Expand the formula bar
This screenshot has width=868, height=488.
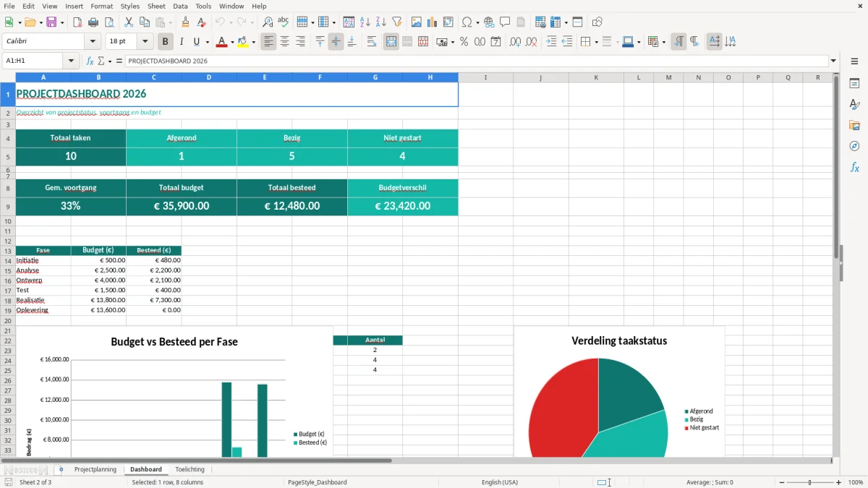tap(833, 61)
